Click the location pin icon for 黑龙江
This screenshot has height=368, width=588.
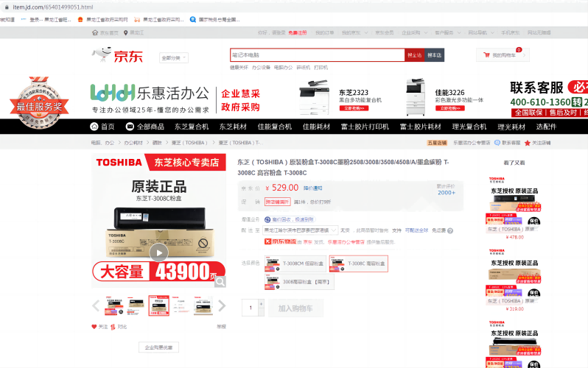click(x=125, y=32)
